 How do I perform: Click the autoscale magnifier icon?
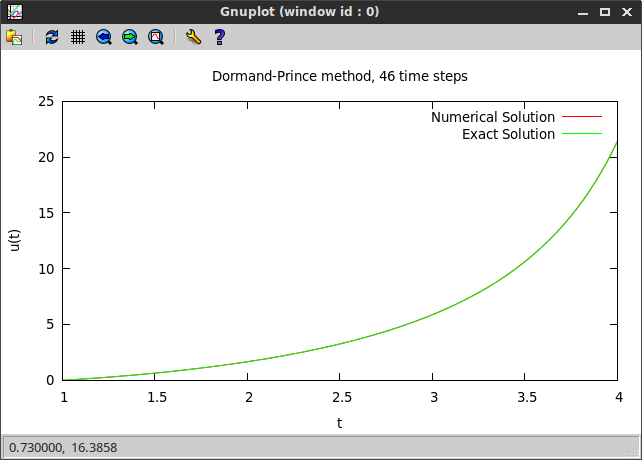(x=156, y=37)
